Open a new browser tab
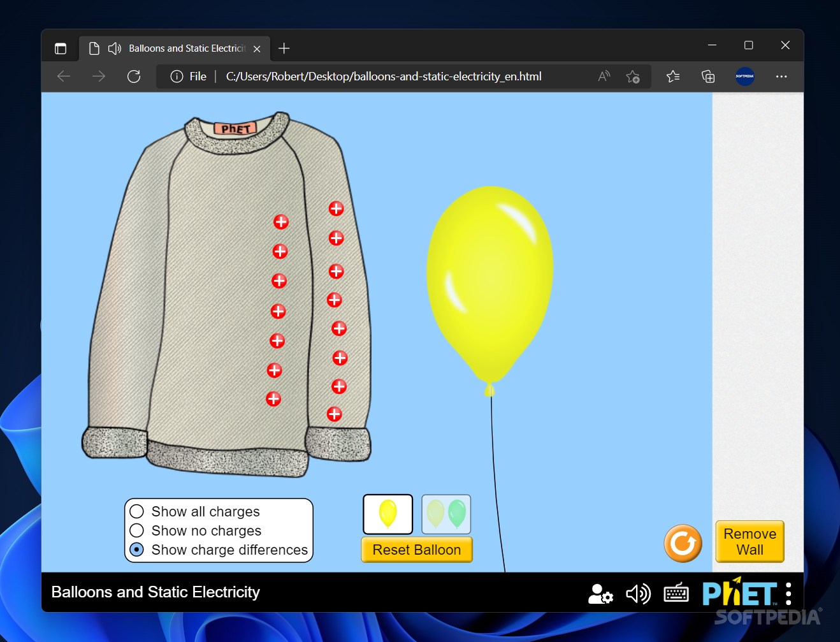 tap(284, 48)
